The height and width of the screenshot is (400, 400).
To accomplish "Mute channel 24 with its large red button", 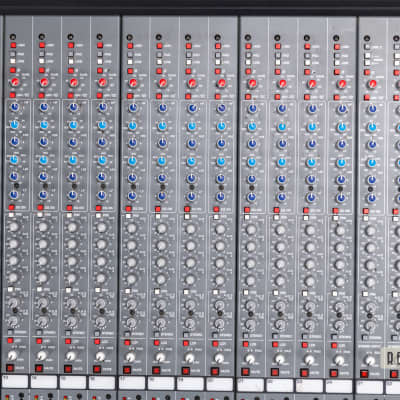I will pos(334,373).
